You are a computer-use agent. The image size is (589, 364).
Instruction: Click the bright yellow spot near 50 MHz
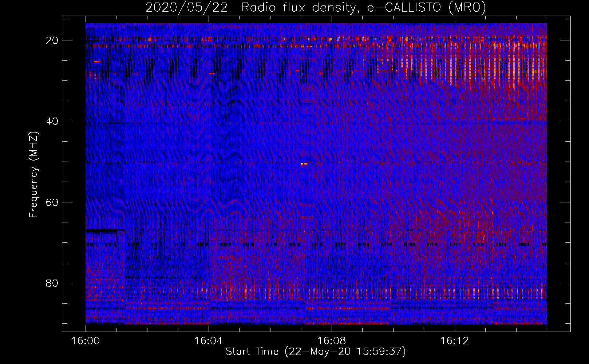(x=304, y=164)
